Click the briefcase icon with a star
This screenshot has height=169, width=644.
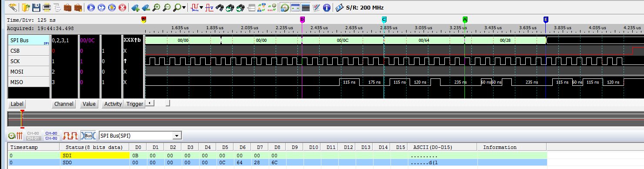[x=78, y=7]
